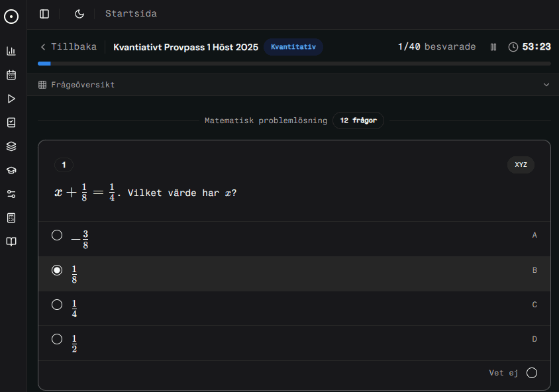
Task: Open the calendar icon in sidebar
Action: pyautogui.click(x=11, y=75)
